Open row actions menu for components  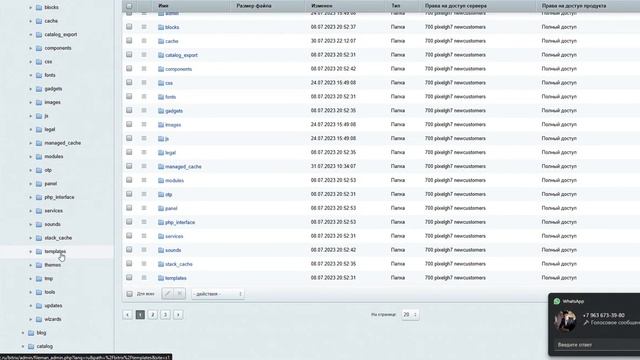[x=144, y=69]
